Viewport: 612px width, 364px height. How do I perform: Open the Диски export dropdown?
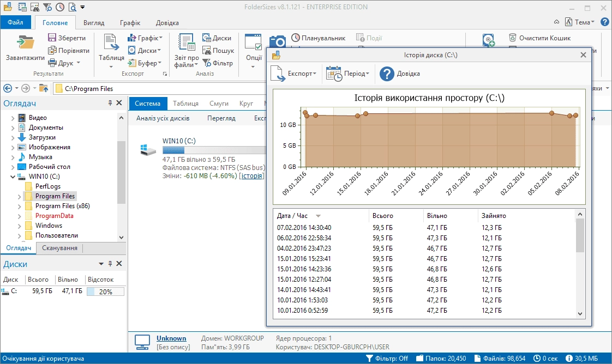click(x=144, y=50)
